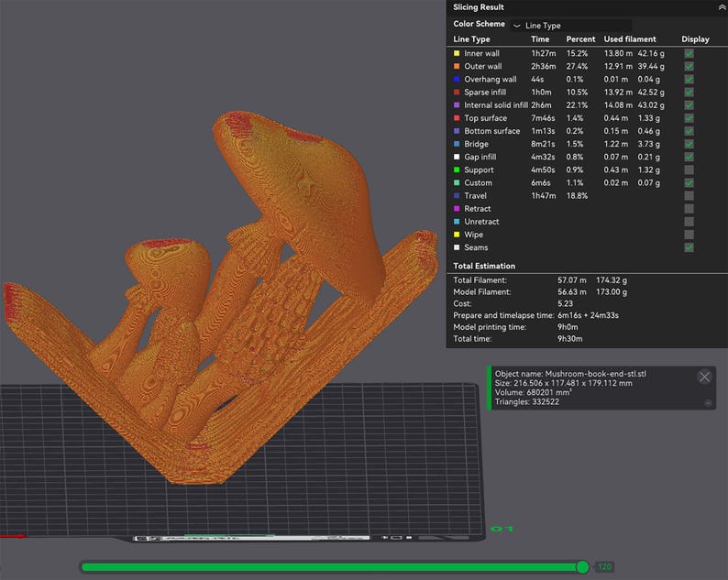728x580 pixels.
Task: Toggle Bottom surface display checkbox
Action: pyautogui.click(x=689, y=131)
